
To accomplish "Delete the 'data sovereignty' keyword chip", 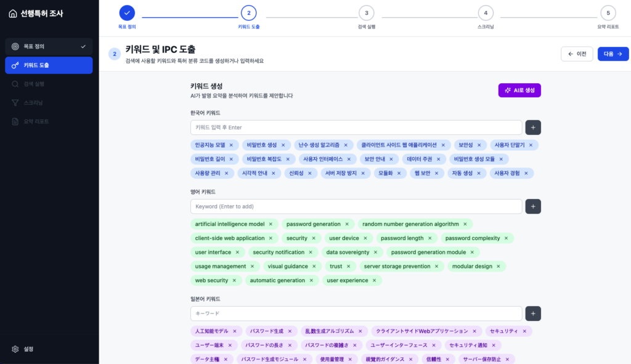I will (375, 253).
